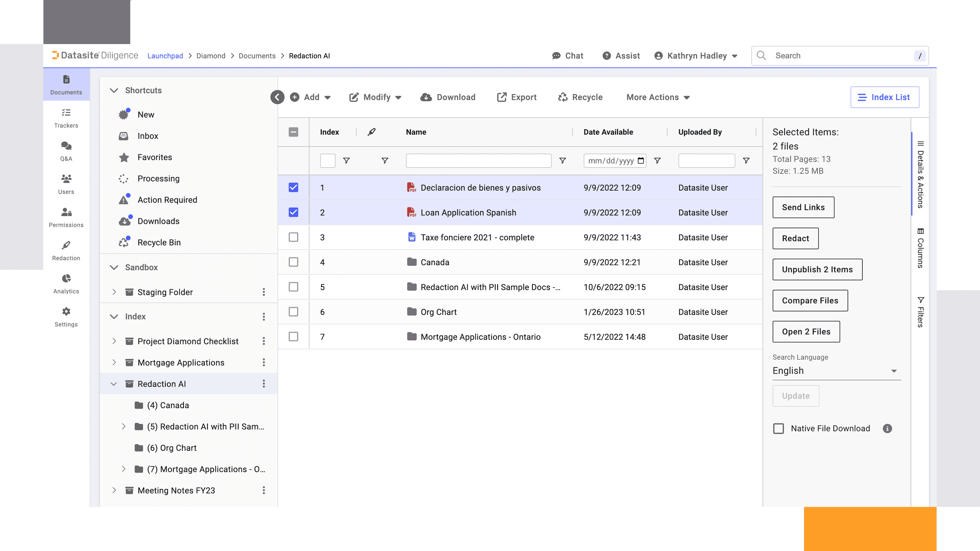
Task: Open the Redaction sidebar icon
Action: (66, 246)
